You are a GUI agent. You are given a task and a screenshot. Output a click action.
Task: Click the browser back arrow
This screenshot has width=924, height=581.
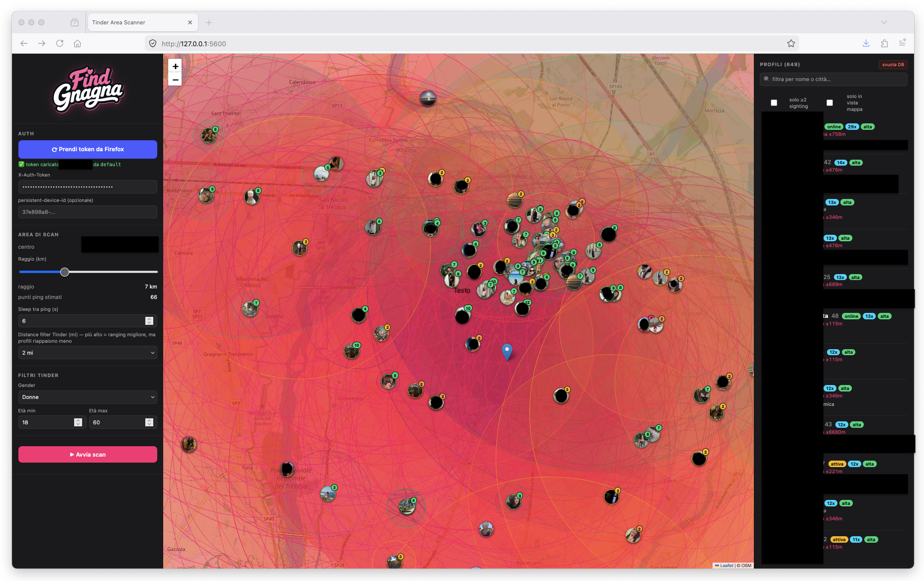(24, 43)
